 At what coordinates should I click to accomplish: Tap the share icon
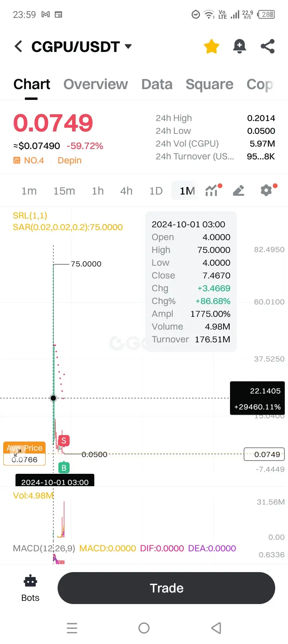click(268, 46)
